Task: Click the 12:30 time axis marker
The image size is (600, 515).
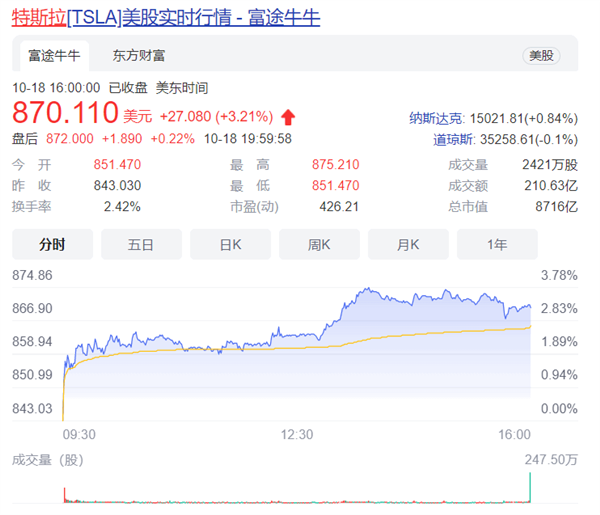Action: click(x=297, y=434)
